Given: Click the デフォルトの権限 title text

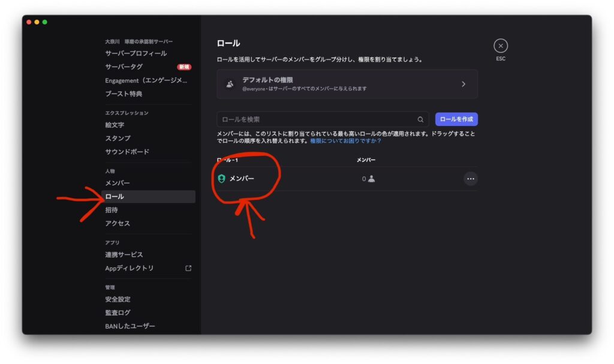Looking at the screenshot, I should (x=267, y=80).
